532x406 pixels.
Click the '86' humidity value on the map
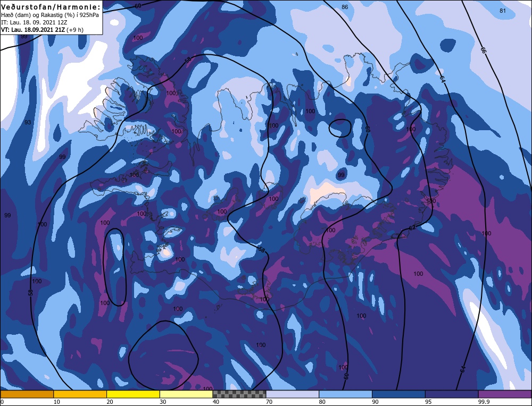coord(345,7)
